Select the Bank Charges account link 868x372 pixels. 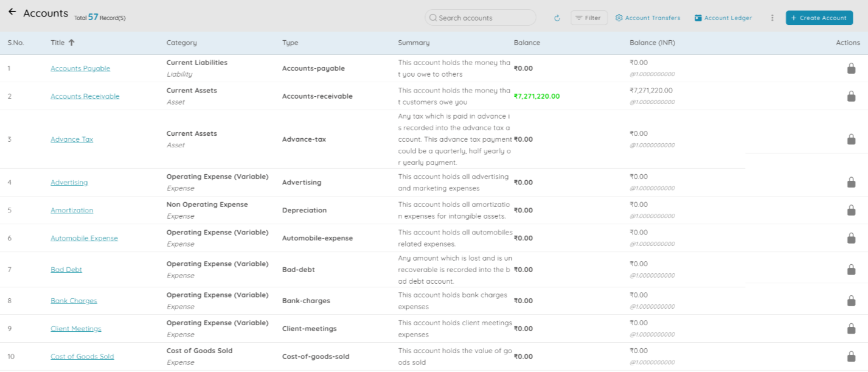click(x=74, y=301)
